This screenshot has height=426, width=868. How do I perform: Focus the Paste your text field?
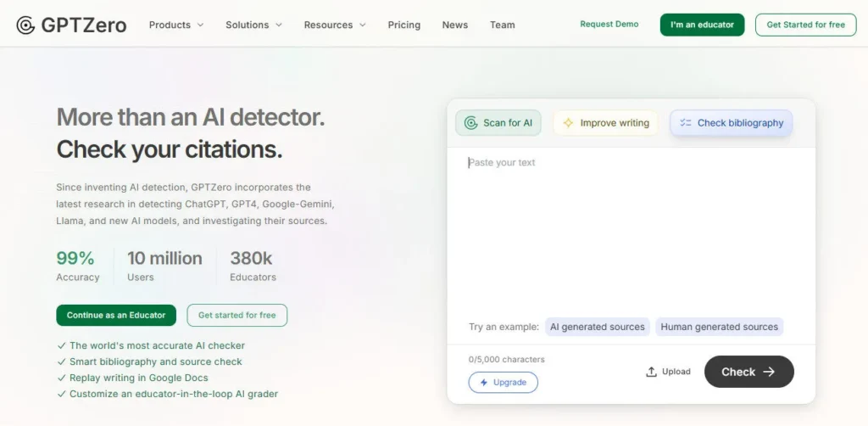(631, 233)
